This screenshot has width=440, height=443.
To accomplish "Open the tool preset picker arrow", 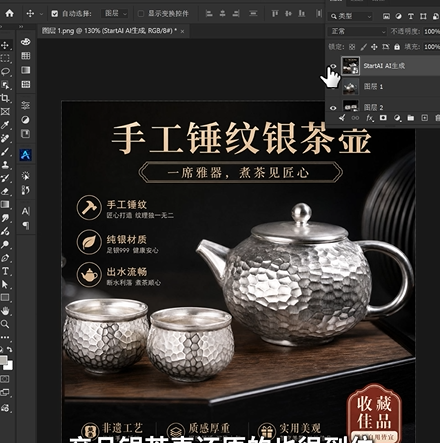I will click(41, 14).
